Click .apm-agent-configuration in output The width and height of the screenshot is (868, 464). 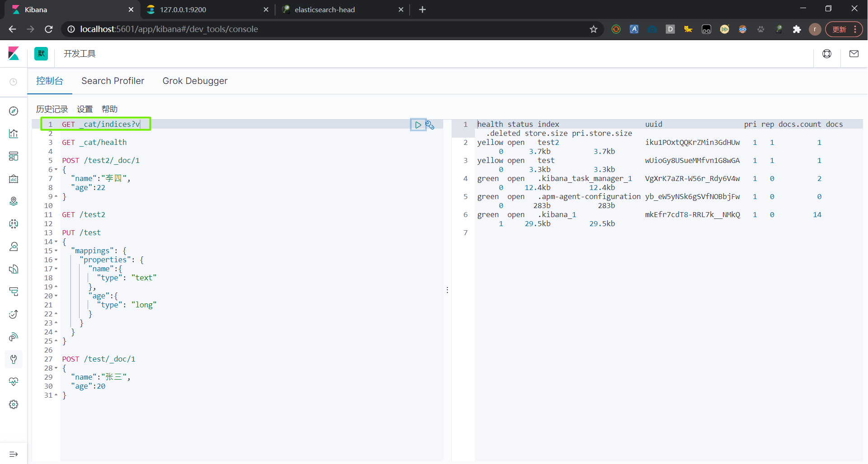point(589,197)
